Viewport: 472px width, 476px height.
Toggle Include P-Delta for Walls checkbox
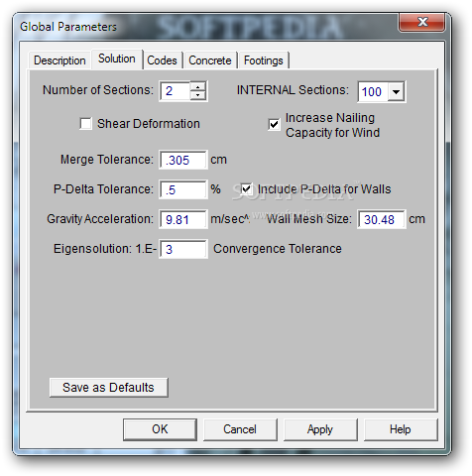246,189
